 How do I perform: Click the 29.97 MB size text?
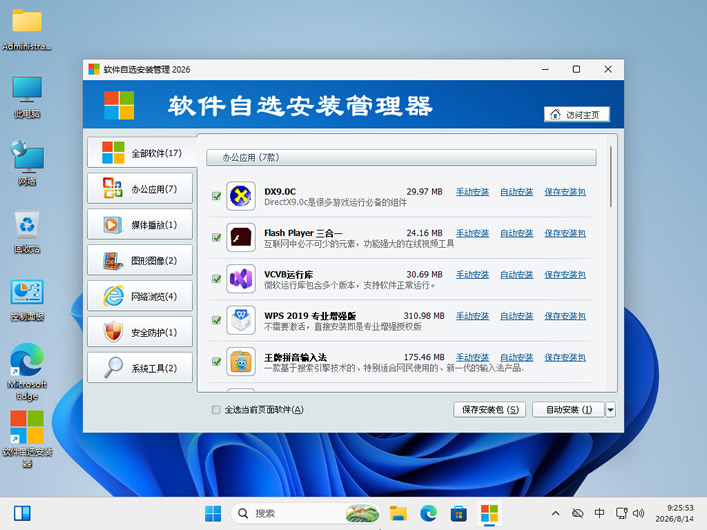[x=424, y=192]
